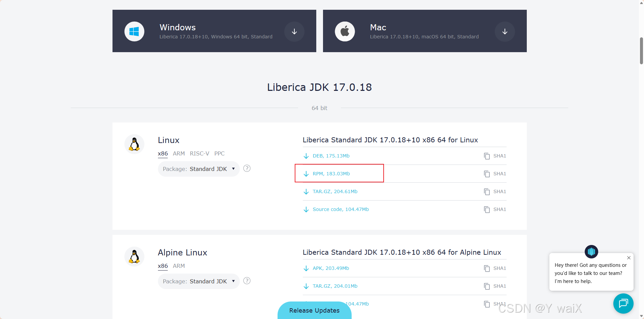Open Alpine Linux Package Standard JDK dropdown
644x319 pixels.
point(199,281)
